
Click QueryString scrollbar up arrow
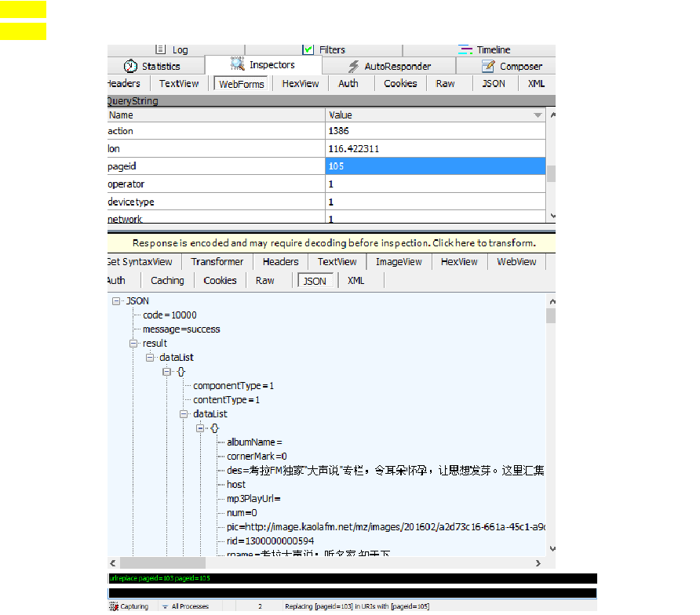pyautogui.click(x=552, y=115)
